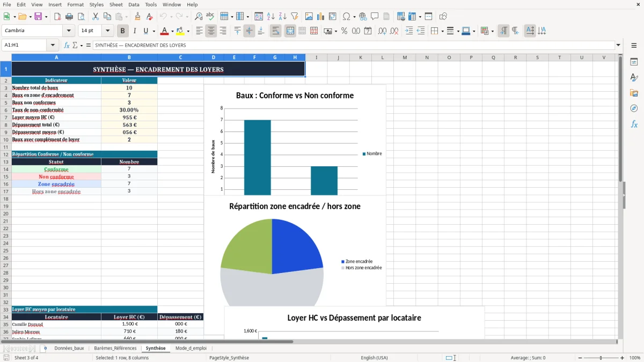The image size is (644, 362).
Task: Toggle Center Horizontally alignment
Action: coord(211,31)
